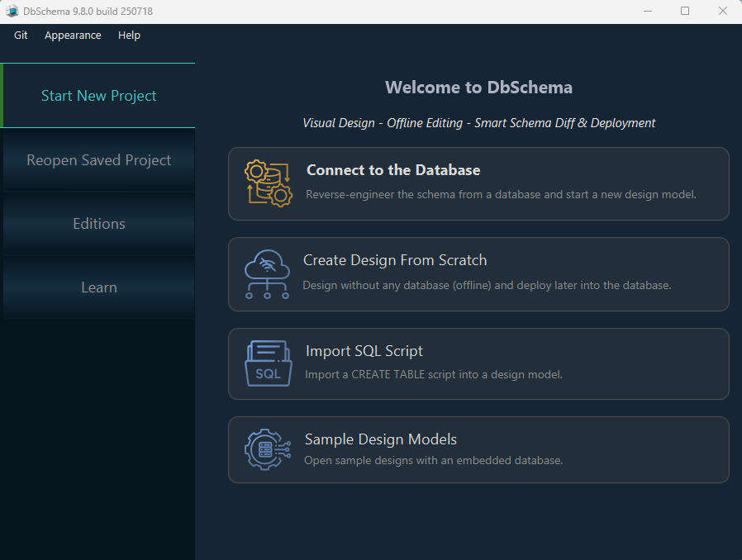Maximize the DbSchema window
This screenshot has height=560, width=742.
pyautogui.click(x=685, y=11)
